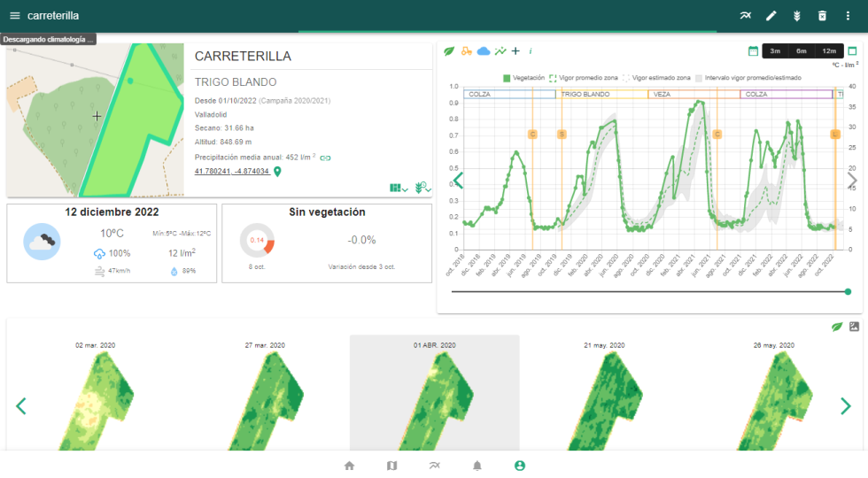Show the comparison line chart series
Image resolution: width=868 pixels, height=478 pixels.
(500, 51)
